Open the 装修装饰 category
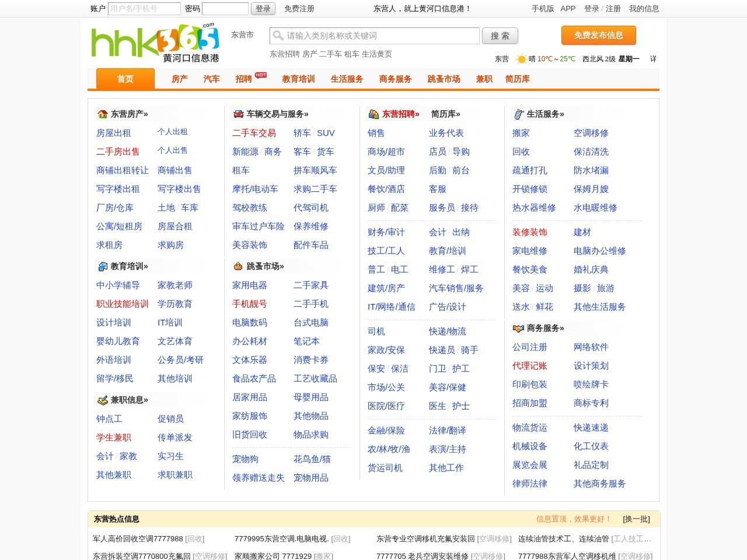 click(530, 232)
